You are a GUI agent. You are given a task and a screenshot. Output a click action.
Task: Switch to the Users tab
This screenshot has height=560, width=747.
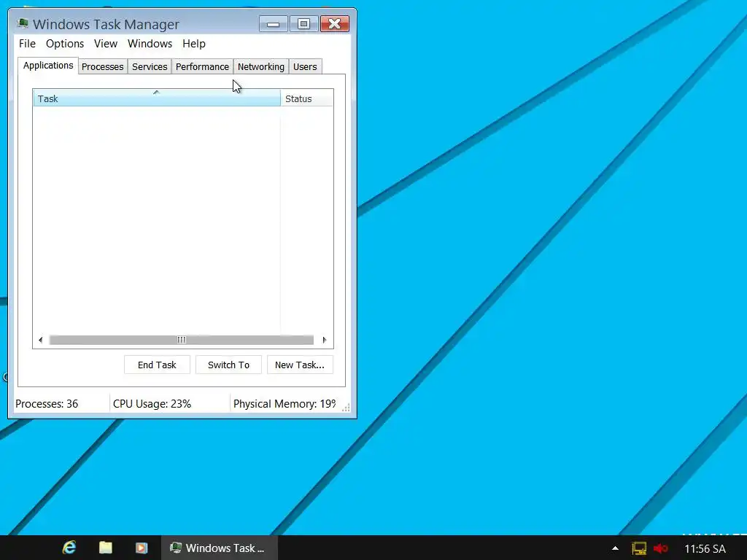[x=305, y=66]
